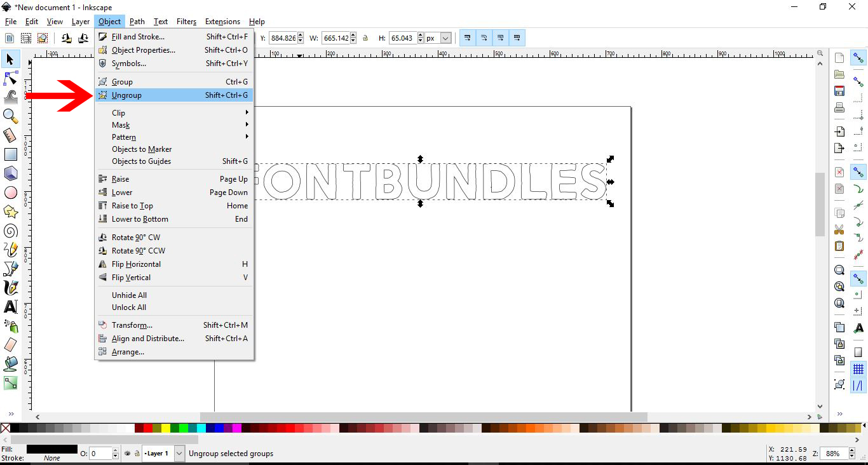The height and width of the screenshot is (465, 868).
Task: Select the Eraser tool
Action: (x=10, y=345)
